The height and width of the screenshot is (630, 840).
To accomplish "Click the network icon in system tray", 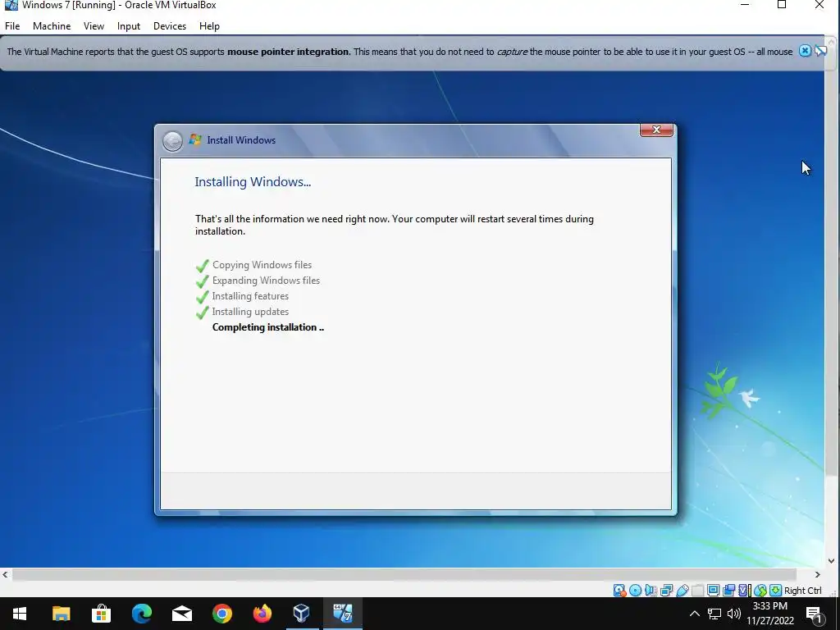I will (714, 614).
